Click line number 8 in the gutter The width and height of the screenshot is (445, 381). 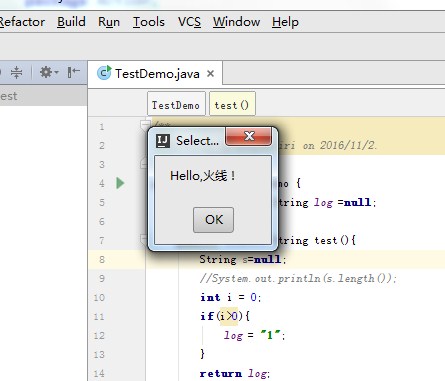point(102,259)
